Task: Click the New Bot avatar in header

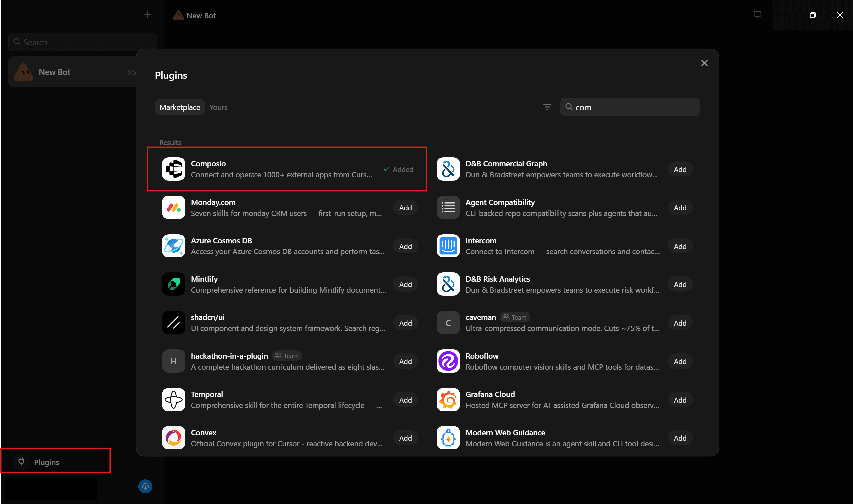Action: point(178,15)
